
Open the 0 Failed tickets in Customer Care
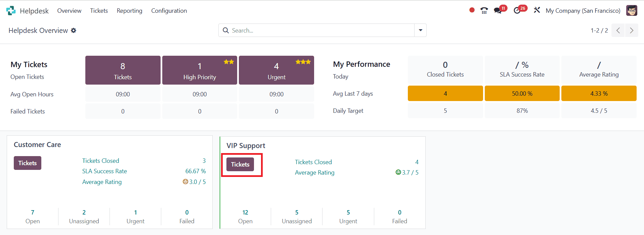[187, 217]
